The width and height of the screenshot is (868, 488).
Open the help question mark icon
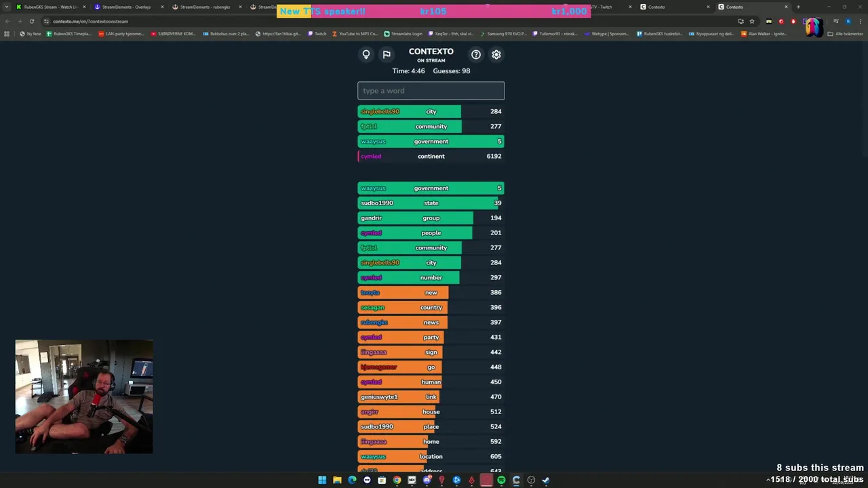pyautogui.click(x=476, y=54)
